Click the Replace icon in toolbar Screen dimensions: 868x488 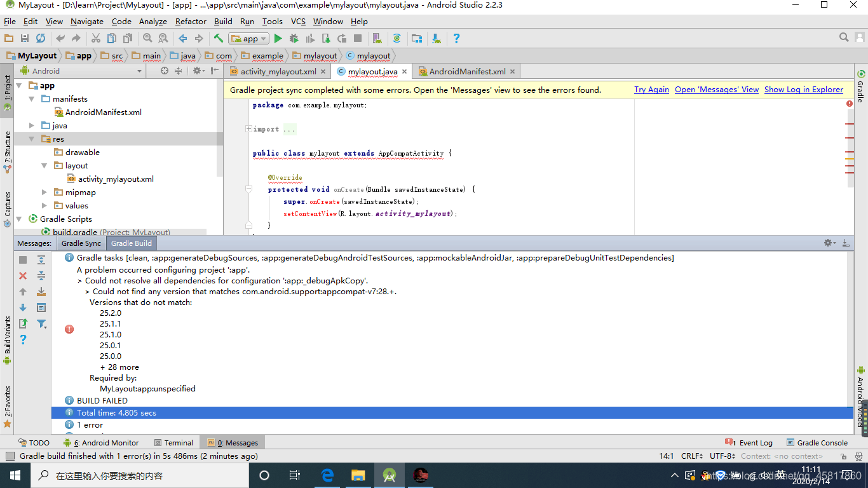(163, 39)
